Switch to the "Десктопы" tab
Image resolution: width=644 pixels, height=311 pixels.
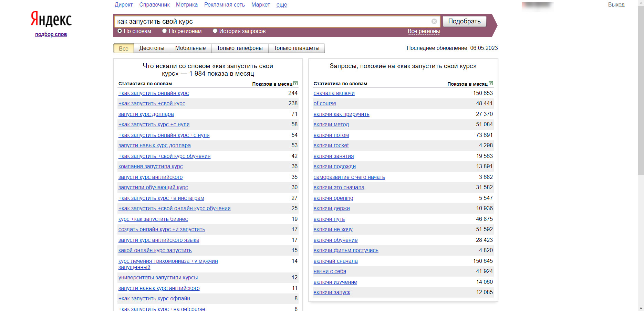(152, 48)
